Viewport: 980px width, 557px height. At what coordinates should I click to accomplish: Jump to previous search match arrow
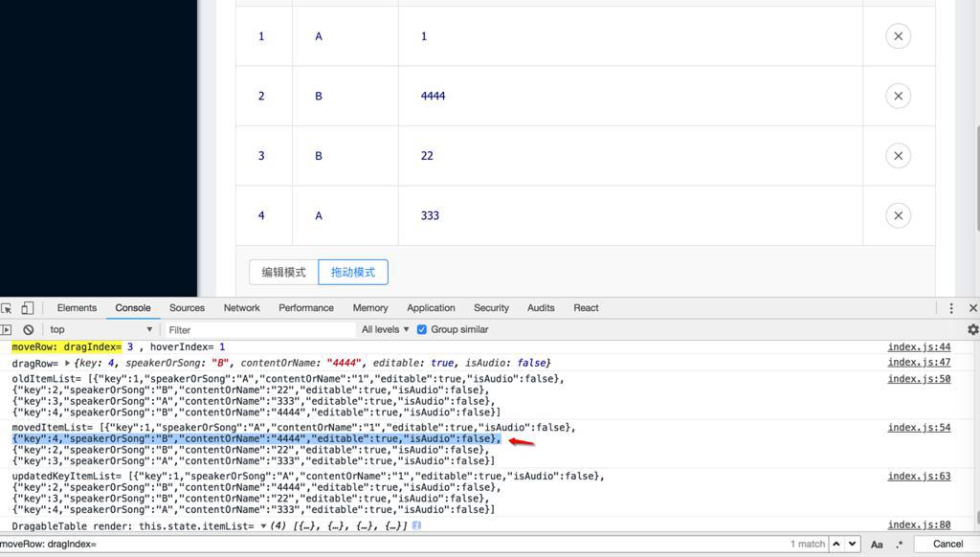tap(836, 544)
